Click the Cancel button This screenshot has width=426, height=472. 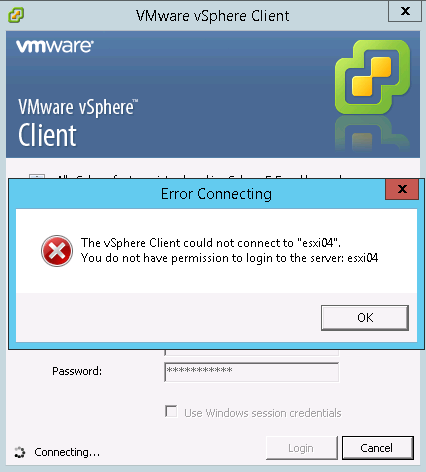tap(378, 448)
